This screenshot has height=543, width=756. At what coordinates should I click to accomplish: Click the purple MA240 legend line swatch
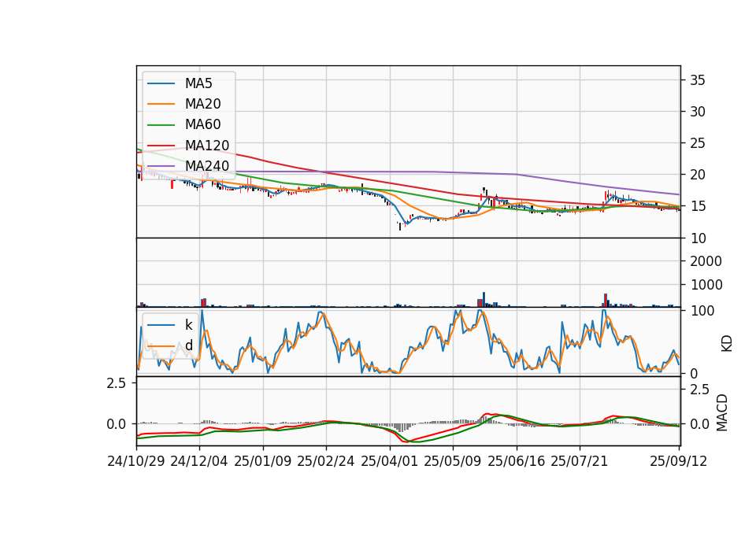coord(161,166)
